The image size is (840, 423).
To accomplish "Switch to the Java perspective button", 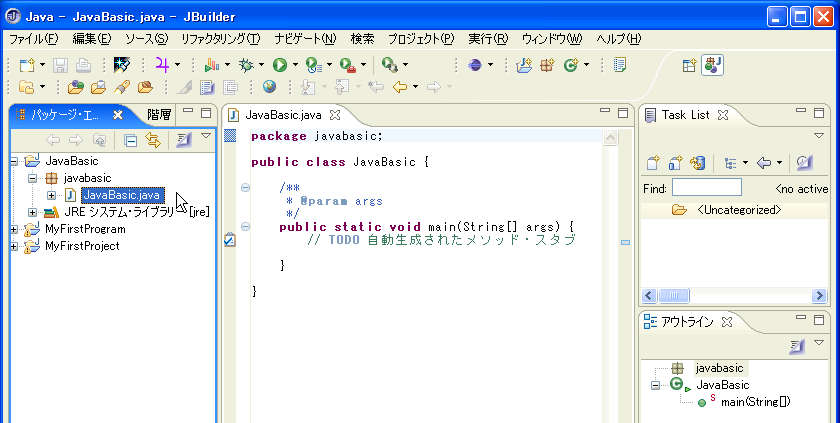I will pyautogui.click(x=713, y=65).
